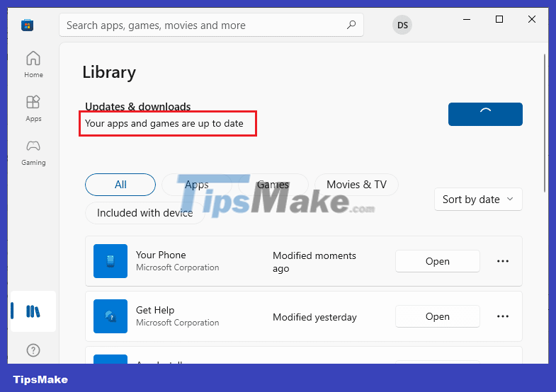Click the Your Phone app icon

click(110, 261)
